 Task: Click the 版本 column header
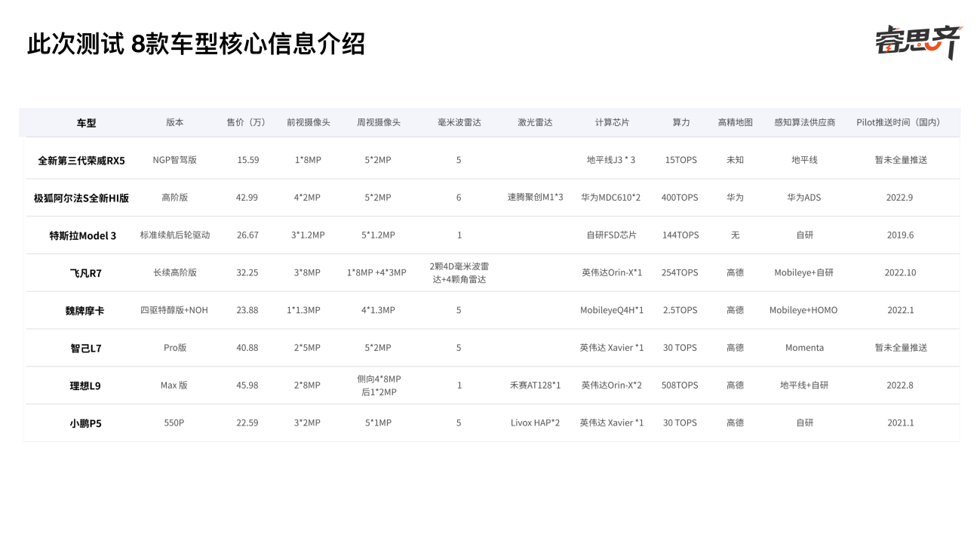(174, 122)
